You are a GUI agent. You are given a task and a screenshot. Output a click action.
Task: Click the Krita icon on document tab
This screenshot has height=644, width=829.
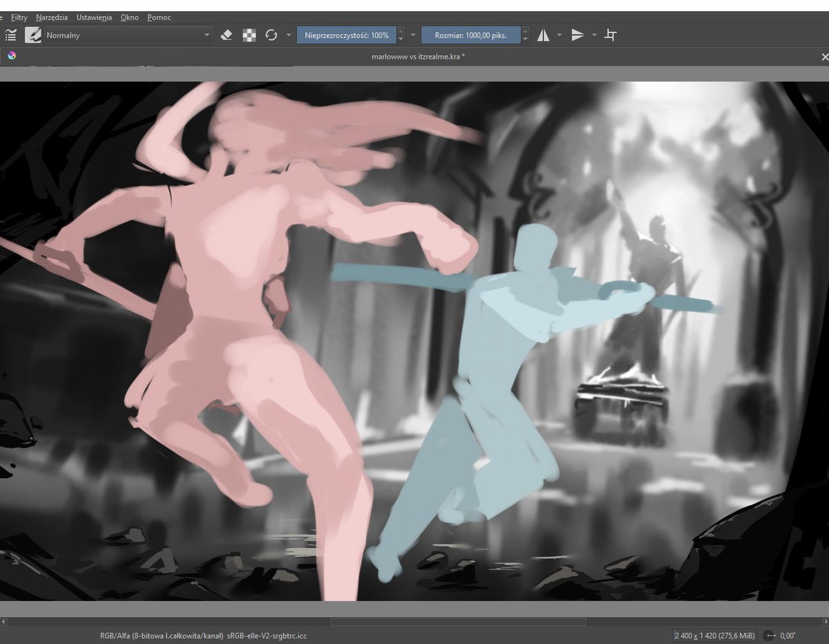12,56
